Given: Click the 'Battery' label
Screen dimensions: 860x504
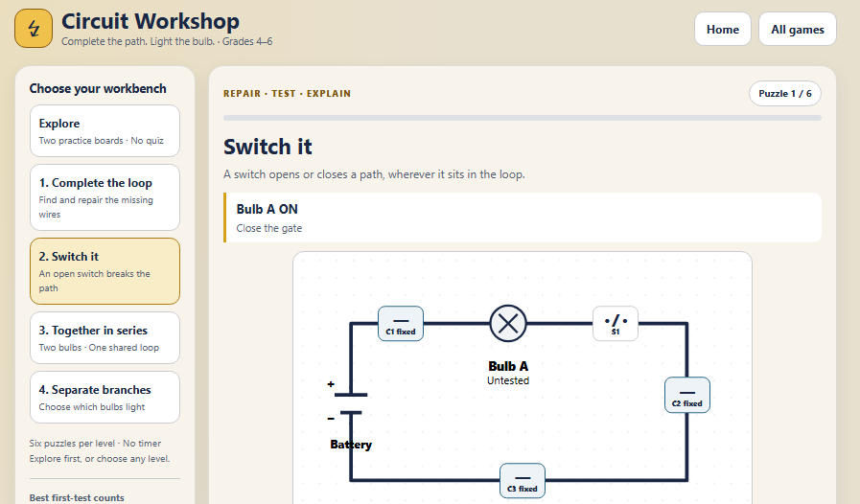Looking at the screenshot, I should (x=351, y=445).
